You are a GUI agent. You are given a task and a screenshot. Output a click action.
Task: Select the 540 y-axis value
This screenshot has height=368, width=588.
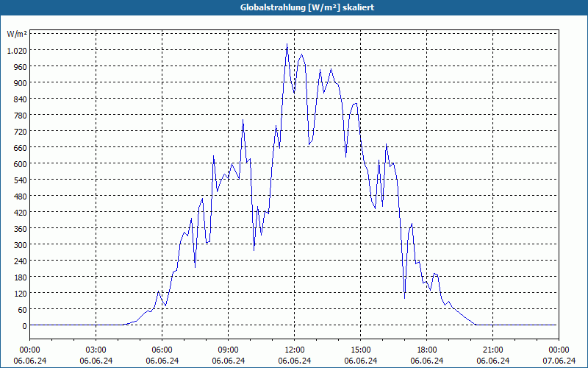pyautogui.click(x=20, y=180)
